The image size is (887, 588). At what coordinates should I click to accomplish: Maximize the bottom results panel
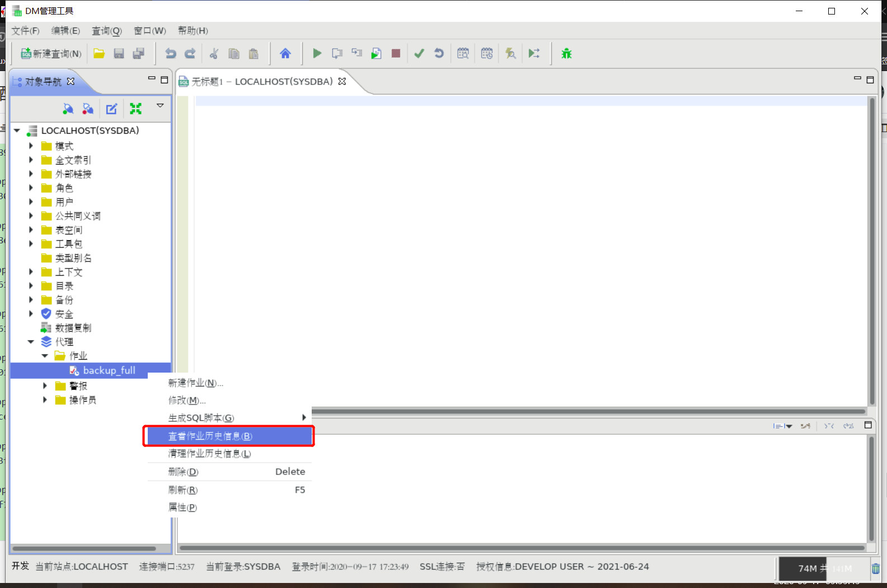pyautogui.click(x=868, y=425)
